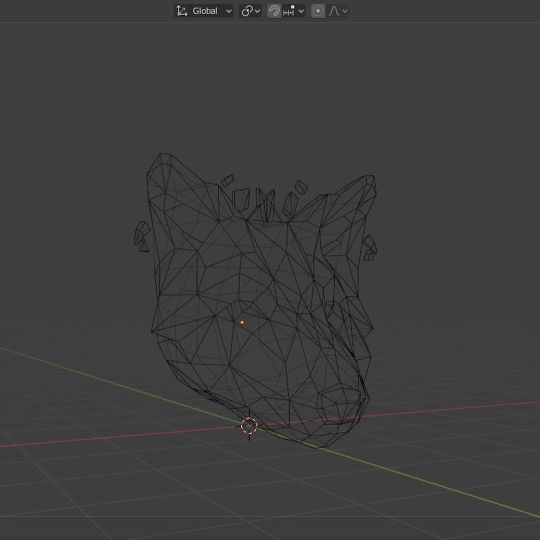Click the orange object origin dot
This screenshot has height=540, width=540.
click(x=242, y=322)
